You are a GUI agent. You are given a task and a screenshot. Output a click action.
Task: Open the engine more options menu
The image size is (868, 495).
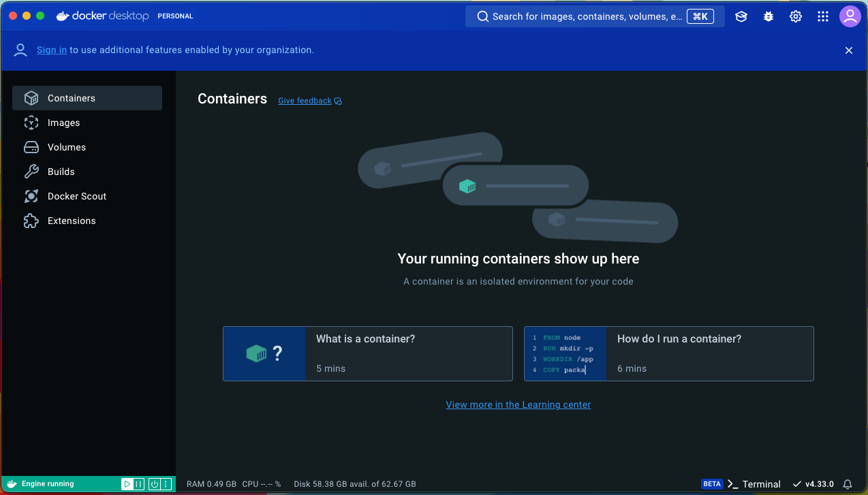click(166, 484)
